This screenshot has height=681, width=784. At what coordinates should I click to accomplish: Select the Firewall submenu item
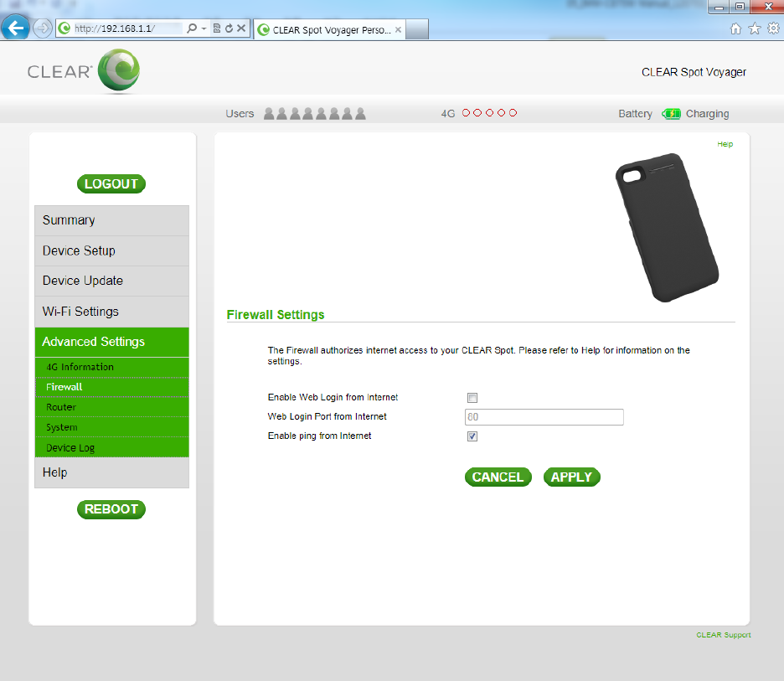click(x=112, y=387)
